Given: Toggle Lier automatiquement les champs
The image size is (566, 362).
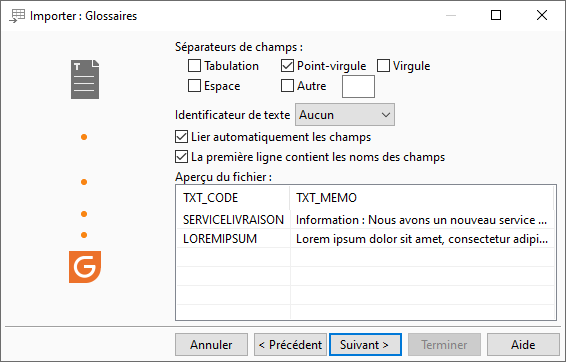Looking at the screenshot, I should (x=182, y=137).
